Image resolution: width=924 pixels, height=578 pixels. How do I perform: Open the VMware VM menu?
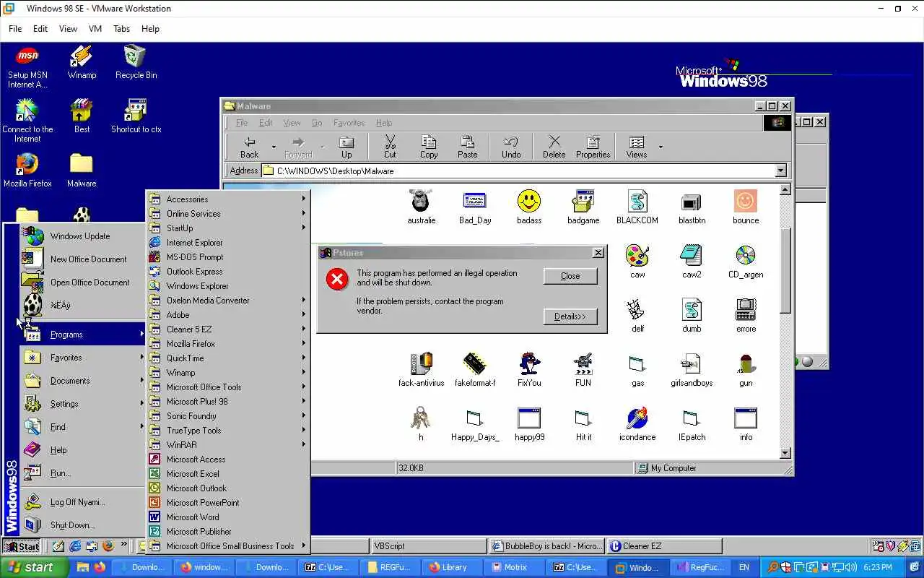pyautogui.click(x=95, y=29)
